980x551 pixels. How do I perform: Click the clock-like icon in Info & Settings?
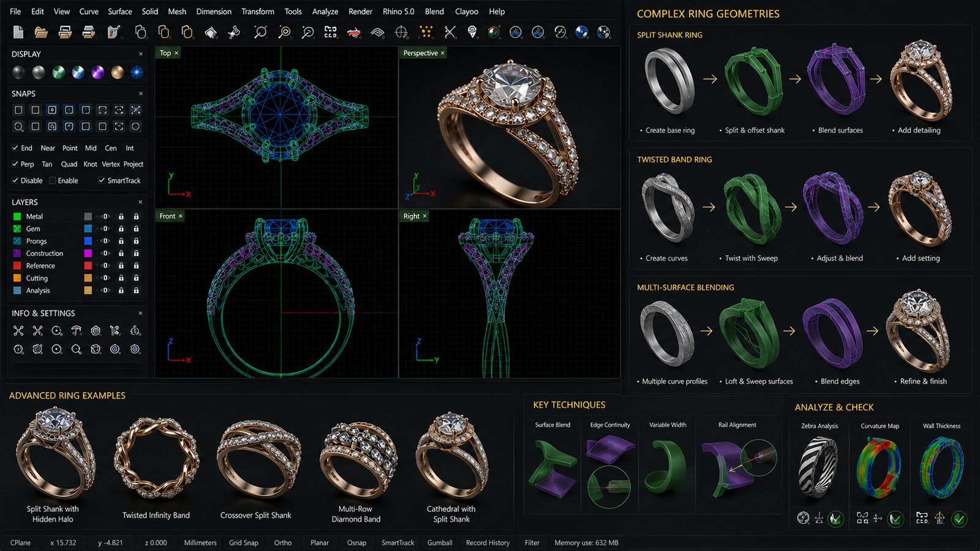18,349
